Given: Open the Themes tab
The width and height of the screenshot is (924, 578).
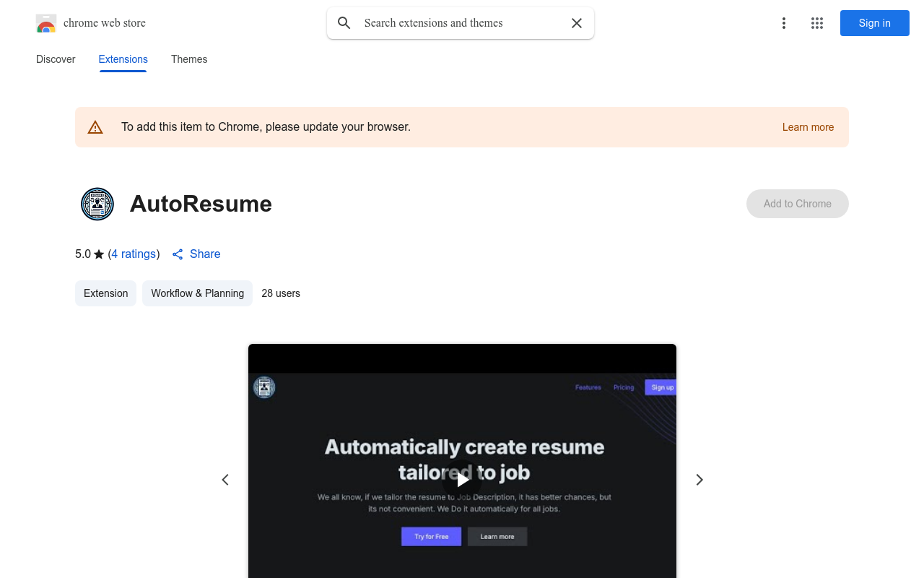Looking at the screenshot, I should (189, 59).
